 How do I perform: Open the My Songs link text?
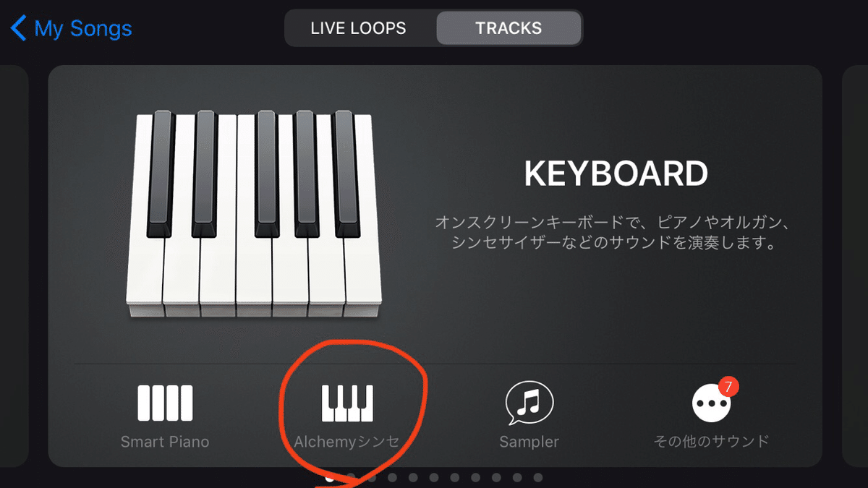pyautogui.click(x=83, y=29)
